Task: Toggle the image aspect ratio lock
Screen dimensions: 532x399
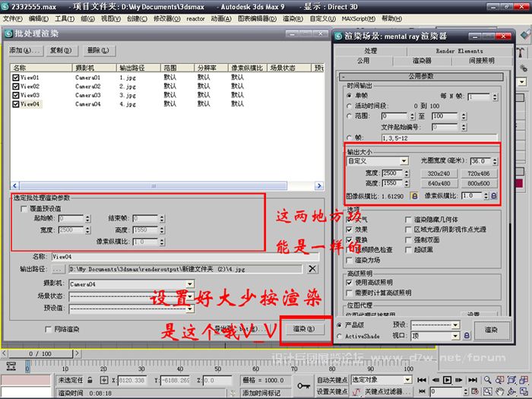Action: [x=414, y=196]
